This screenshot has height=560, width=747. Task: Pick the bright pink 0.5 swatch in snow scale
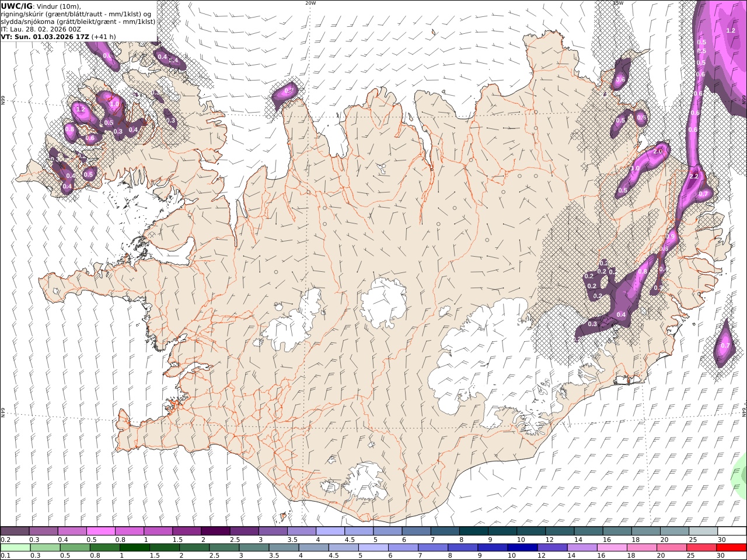(x=100, y=531)
